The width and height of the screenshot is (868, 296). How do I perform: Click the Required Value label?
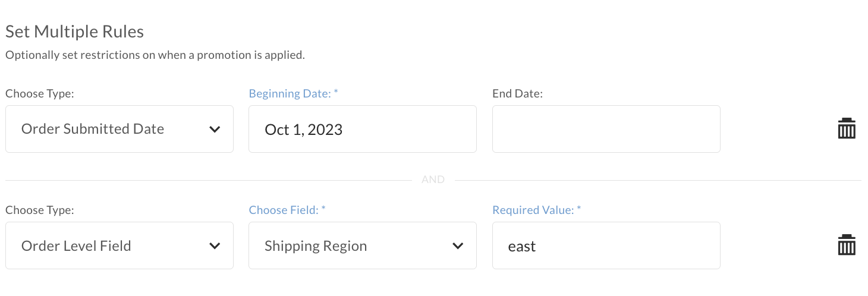[x=537, y=210]
